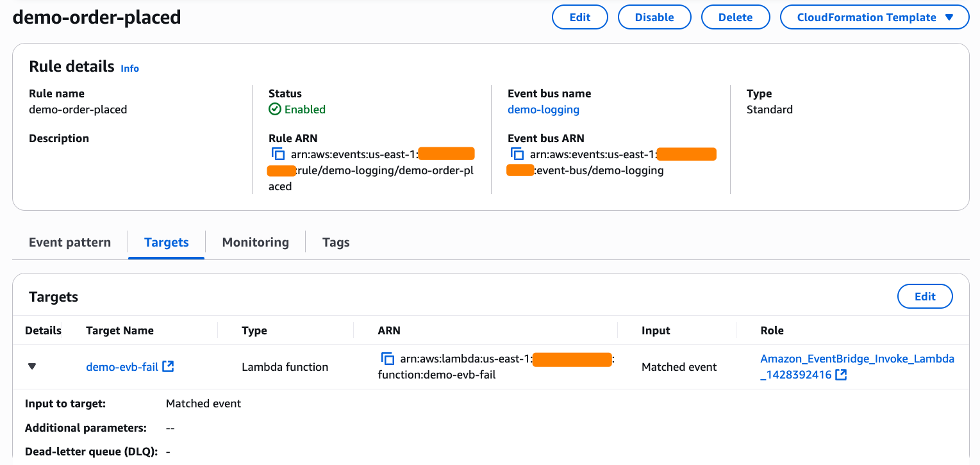Open the Monitoring tab
The image size is (980, 465).
coord(256,243)
